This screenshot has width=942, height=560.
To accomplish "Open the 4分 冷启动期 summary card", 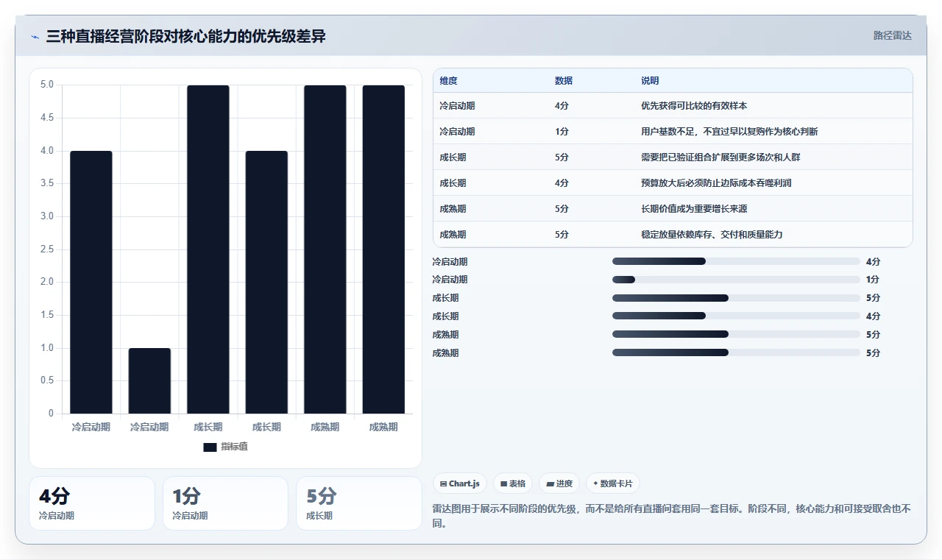I will pos(92,503).
